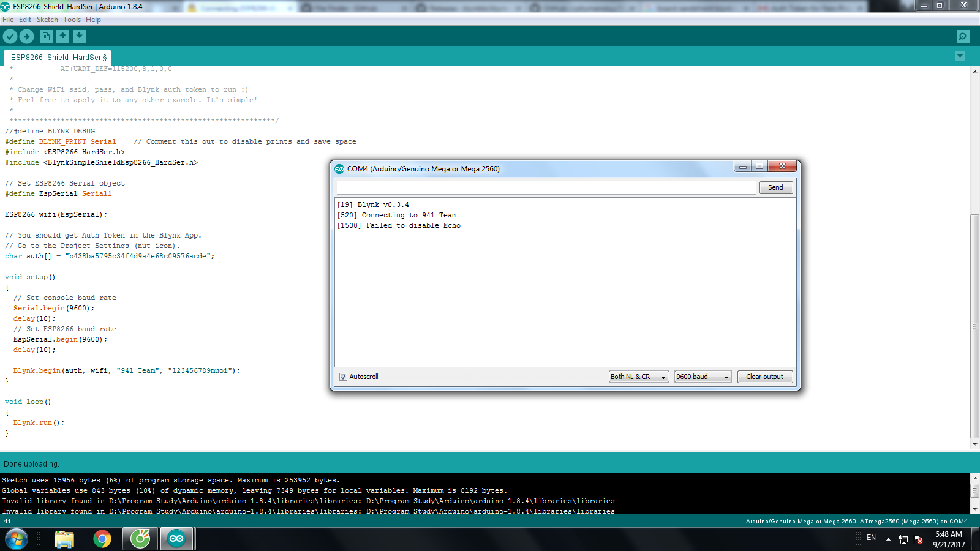Click Clear output in Serial Monitor
The height and width of the screenshot is (551, 980).
click(765, 377)
